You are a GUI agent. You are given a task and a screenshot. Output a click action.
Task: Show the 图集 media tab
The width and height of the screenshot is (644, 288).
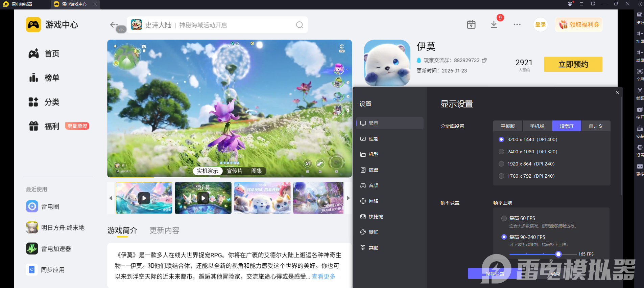(257, 171)
